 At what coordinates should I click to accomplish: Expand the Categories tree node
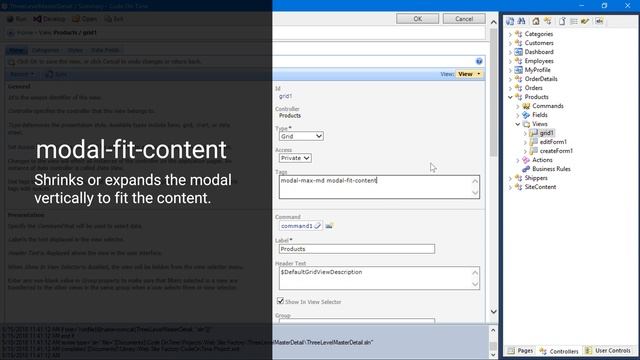[510, 34]
